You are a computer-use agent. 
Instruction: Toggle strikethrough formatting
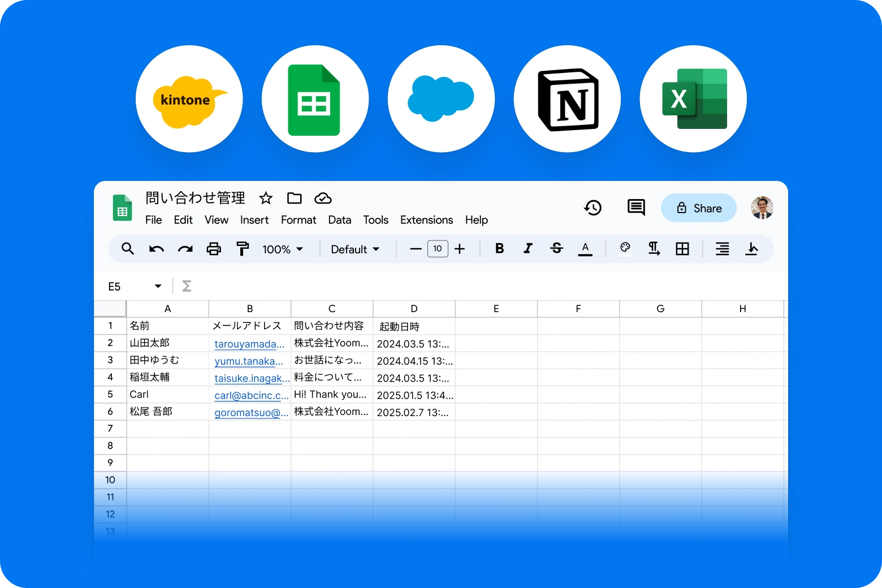(556, 249)
